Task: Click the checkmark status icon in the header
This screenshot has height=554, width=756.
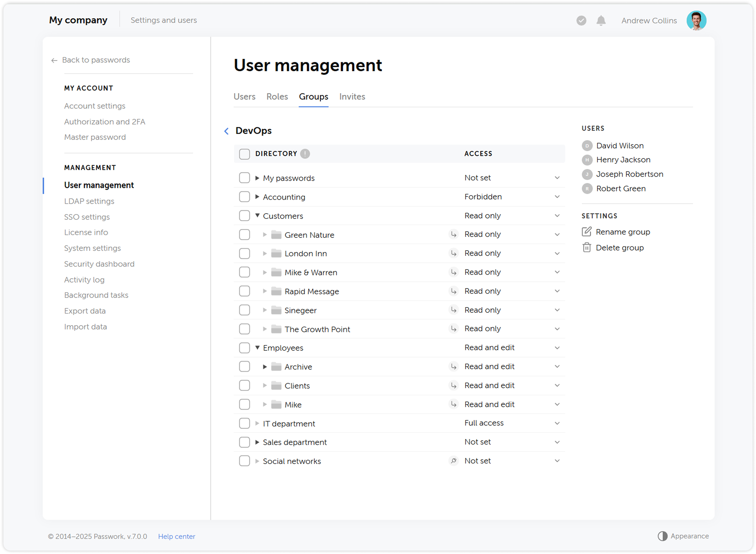Action: (x=582, y=20)
